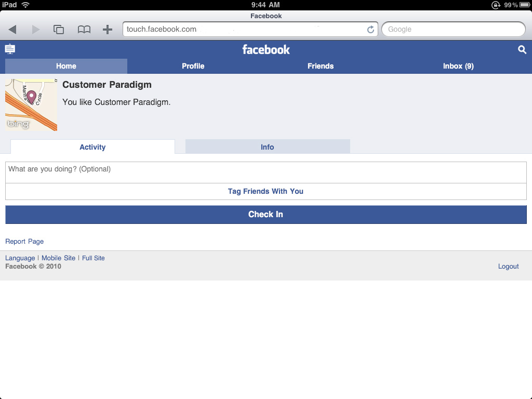Viewport: 532px width, 399px height.
Task: Click the Report Page link
Action: click(24, 241)
